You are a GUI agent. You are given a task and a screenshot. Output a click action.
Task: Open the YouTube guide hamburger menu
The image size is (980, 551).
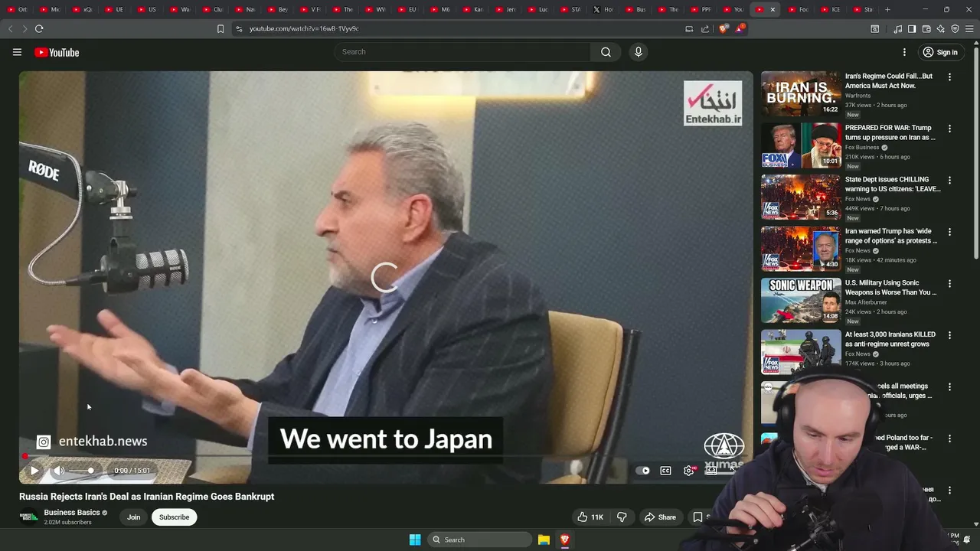(17, 52)
